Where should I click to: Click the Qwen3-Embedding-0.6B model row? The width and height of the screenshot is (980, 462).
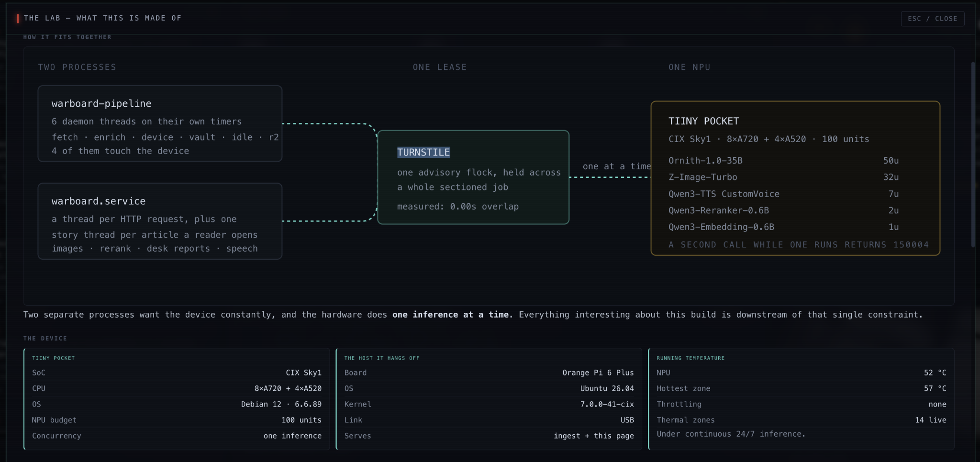pos(784,227)
